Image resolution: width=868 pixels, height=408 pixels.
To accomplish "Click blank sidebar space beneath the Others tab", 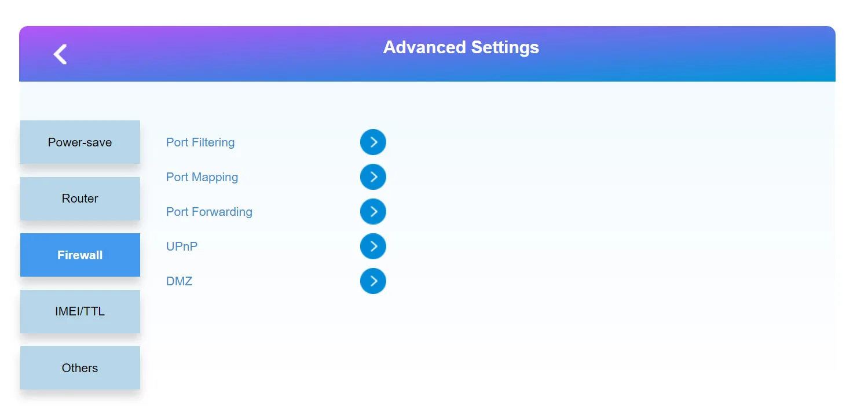I will click(x=80, y=399).
